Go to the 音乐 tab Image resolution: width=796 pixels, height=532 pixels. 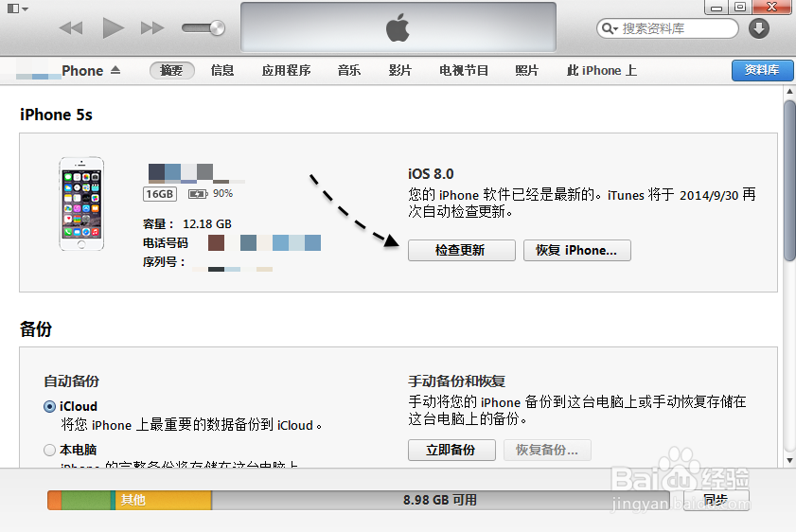348,71
